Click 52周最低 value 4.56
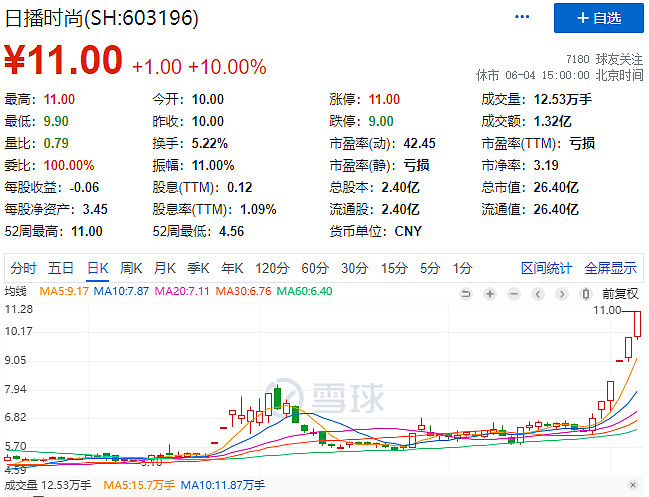649x497 pixels. coord(231,231)
